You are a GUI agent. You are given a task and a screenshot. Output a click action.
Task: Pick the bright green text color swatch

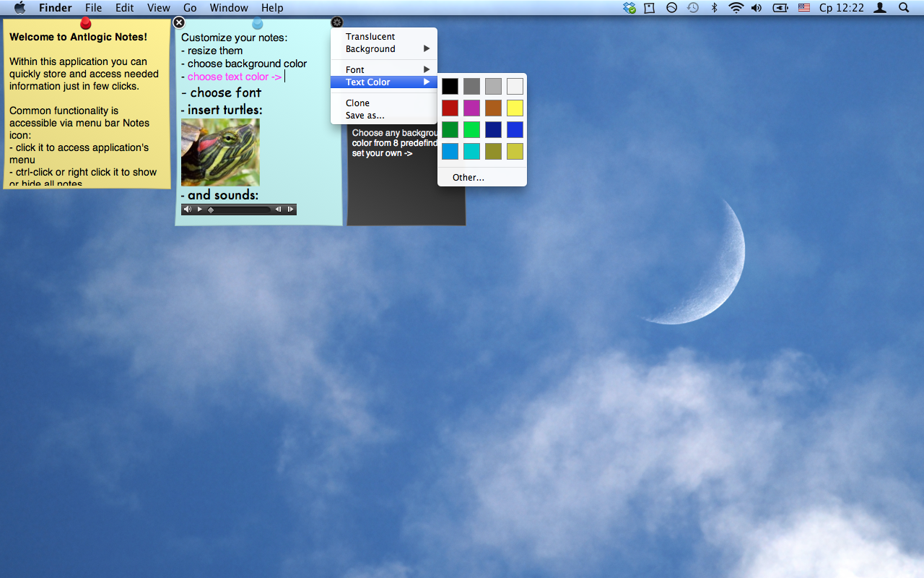(x=471, y=130)
